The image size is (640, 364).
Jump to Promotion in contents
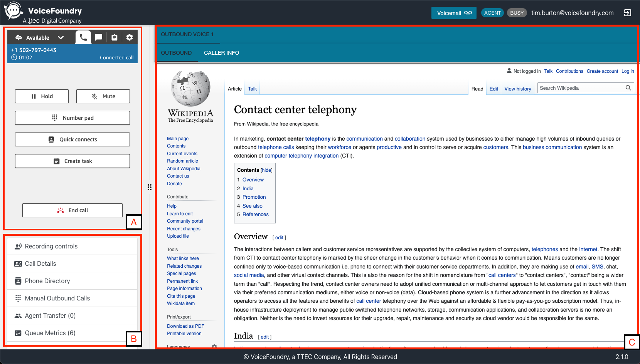click(x=254, y=197)
